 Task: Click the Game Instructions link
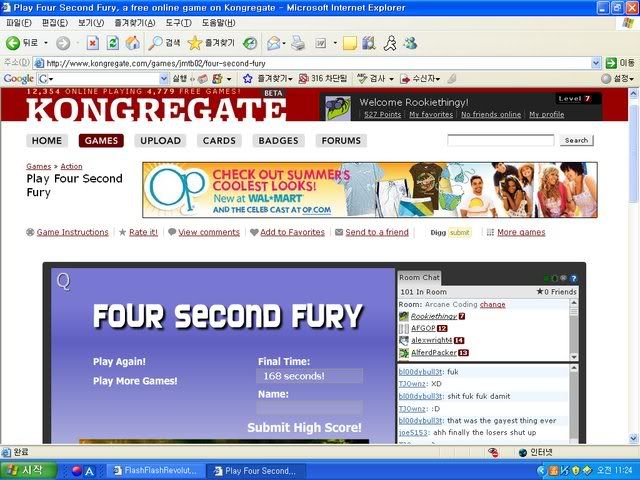pyautogui.click(x=72, y=232)
